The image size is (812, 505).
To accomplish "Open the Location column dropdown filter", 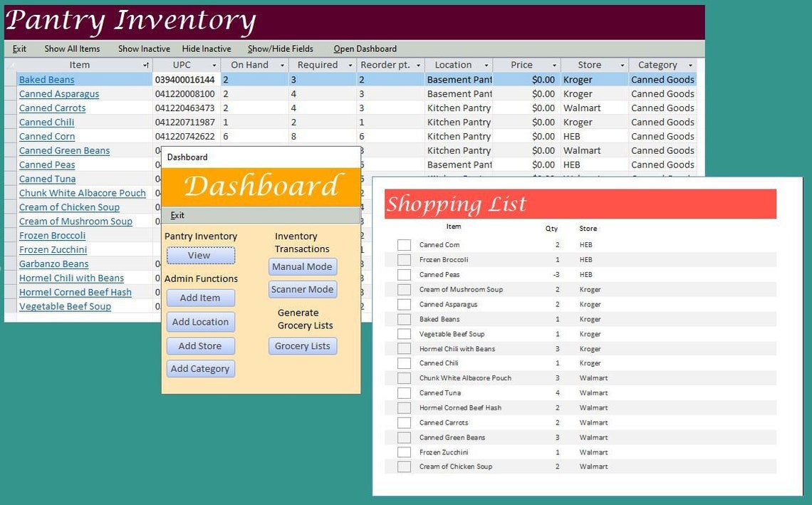I will click(x=489, y=65).
